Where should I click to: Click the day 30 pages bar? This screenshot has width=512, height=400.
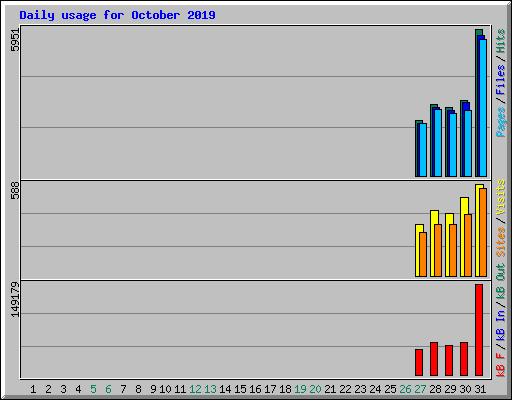(x=468, y=144)
